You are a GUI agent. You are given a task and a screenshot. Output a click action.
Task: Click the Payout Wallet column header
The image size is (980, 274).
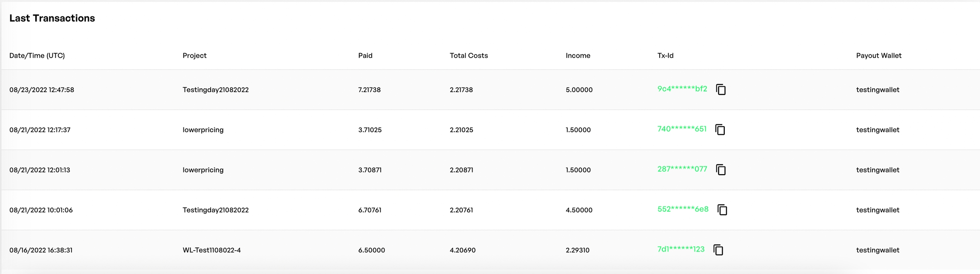pos(878,56)
